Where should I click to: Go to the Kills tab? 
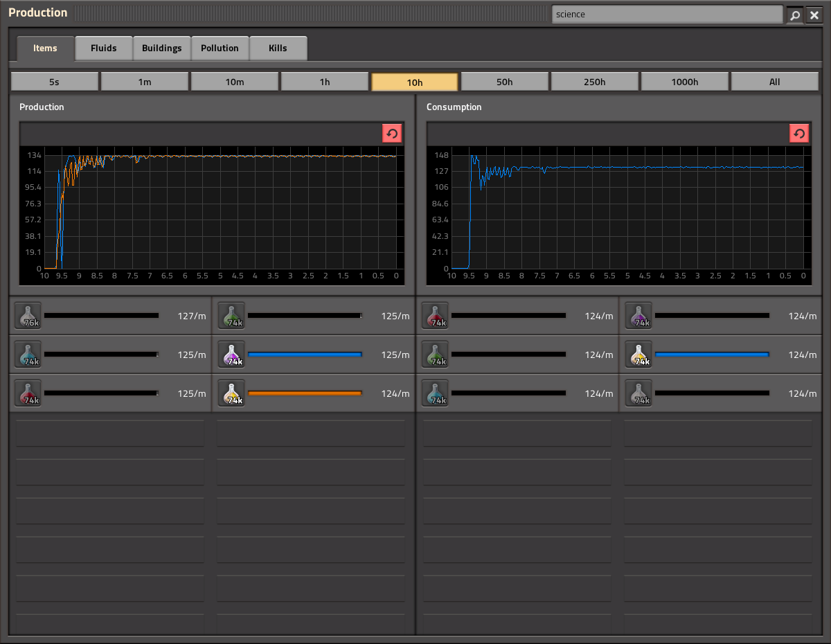click(278, 48)
